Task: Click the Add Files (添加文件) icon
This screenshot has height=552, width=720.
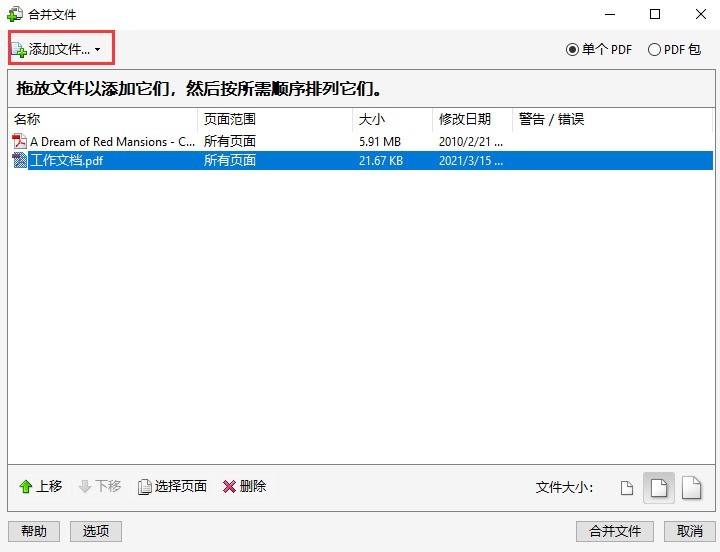Action: pyautogui.click(x=19, y=49)
